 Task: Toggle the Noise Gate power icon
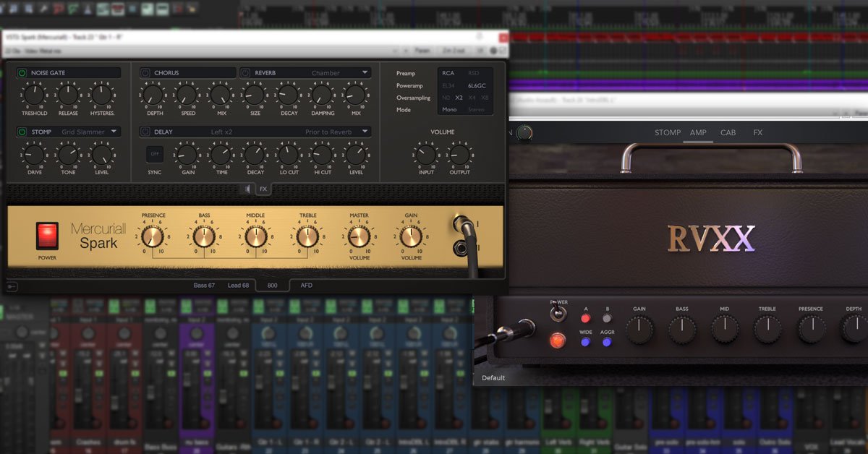22,73
